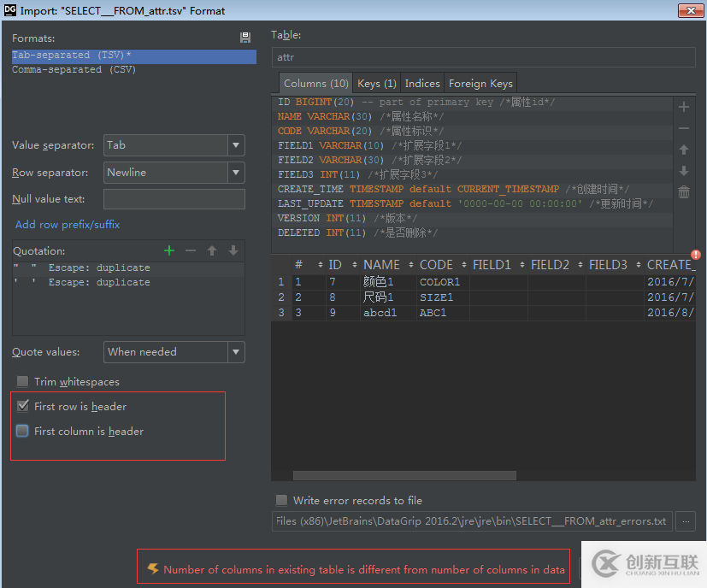Click the Table name field

483,57
